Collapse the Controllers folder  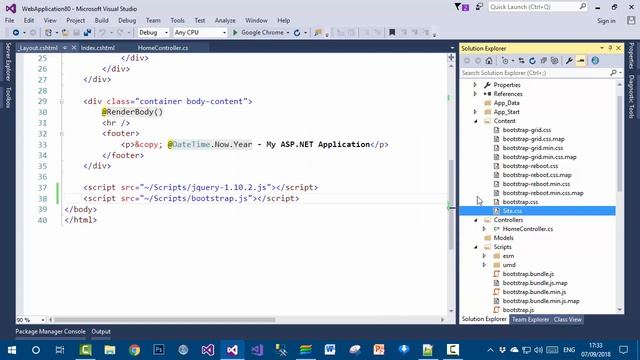(476, 220)
